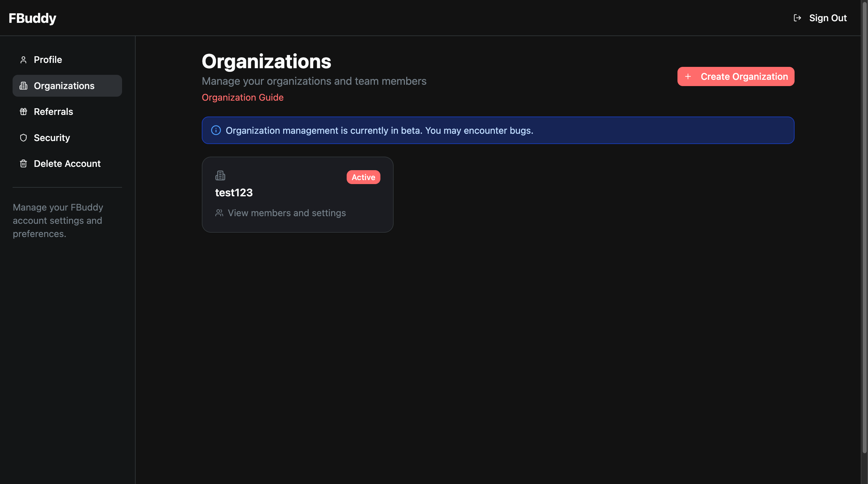Select Organizations in the sidebar
The width and height of the screenshot is (868, 484).
pos(67,86)
